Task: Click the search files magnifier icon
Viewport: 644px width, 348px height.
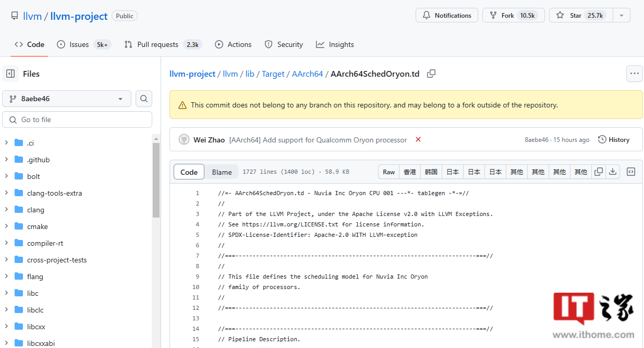Action: click(144, 98)
